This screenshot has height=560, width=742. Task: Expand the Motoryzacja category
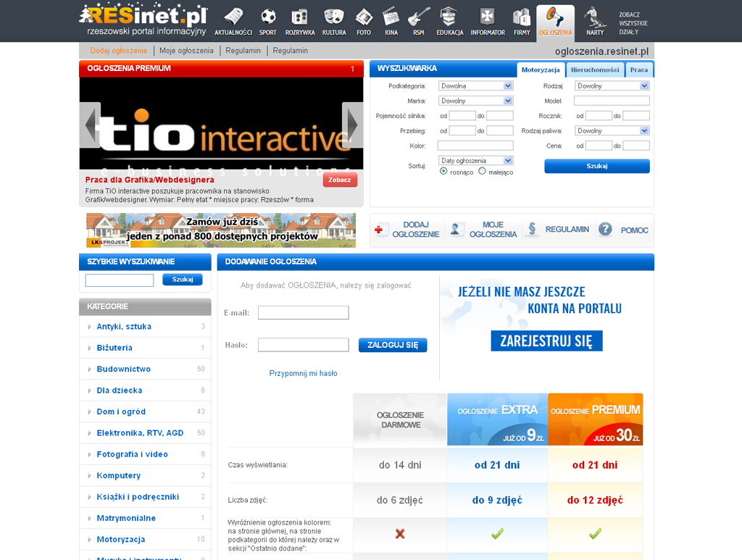pos(89,539)
